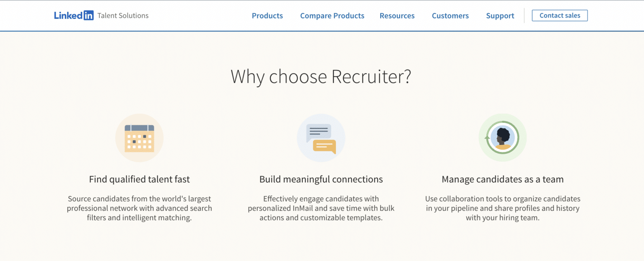
Task: Select the Find qualified talent fast heading
Action: pos(139,179)
